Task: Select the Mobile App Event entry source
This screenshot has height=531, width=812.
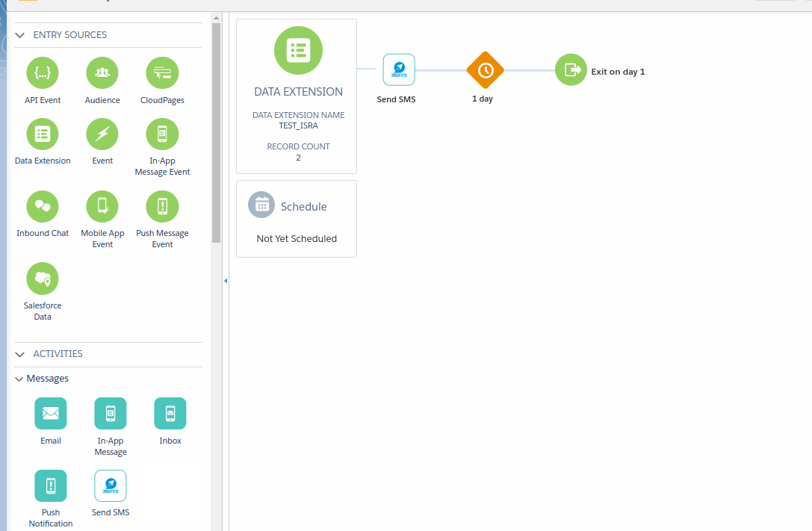Action: tap(102, 206)
